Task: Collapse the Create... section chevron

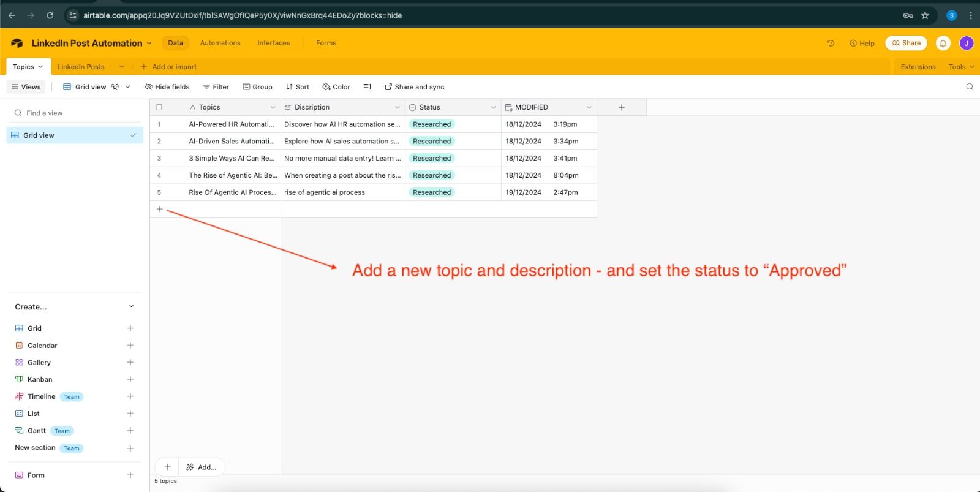Action: 131,306
